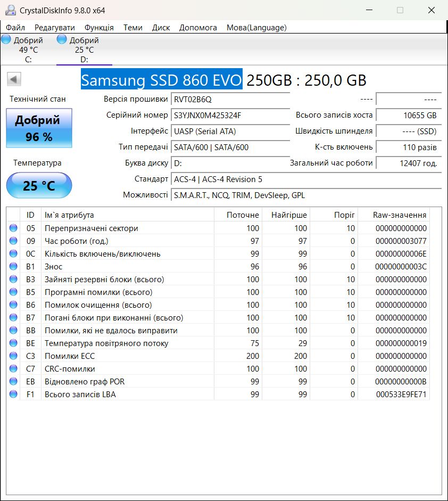Select row Кількість включень/виключень

218,254
